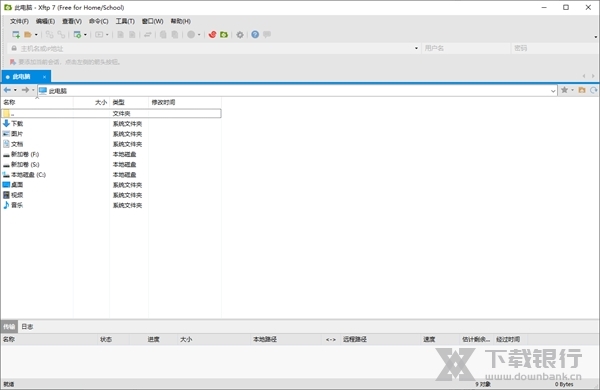
Task: Open the 编辑(E) menu
Action: 45,21
